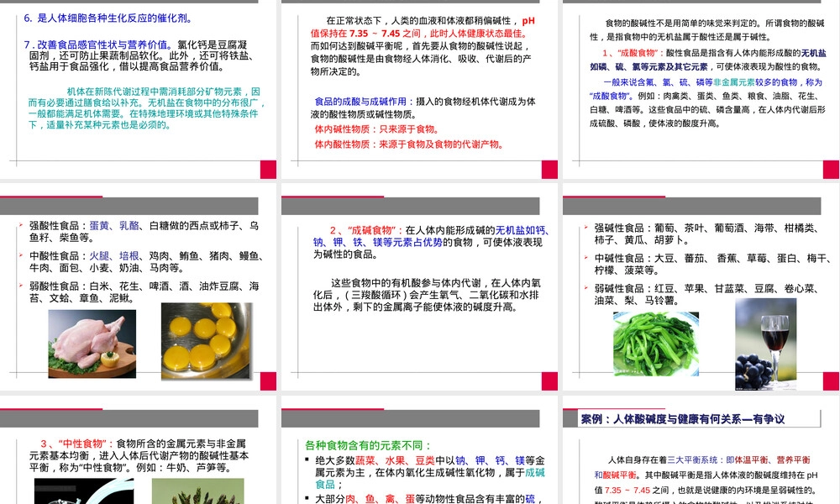Screen dimensions: 840x504
Task: Click the text '例如：牛奶、芦笋等。'
Action: click(x=184, y=468)
